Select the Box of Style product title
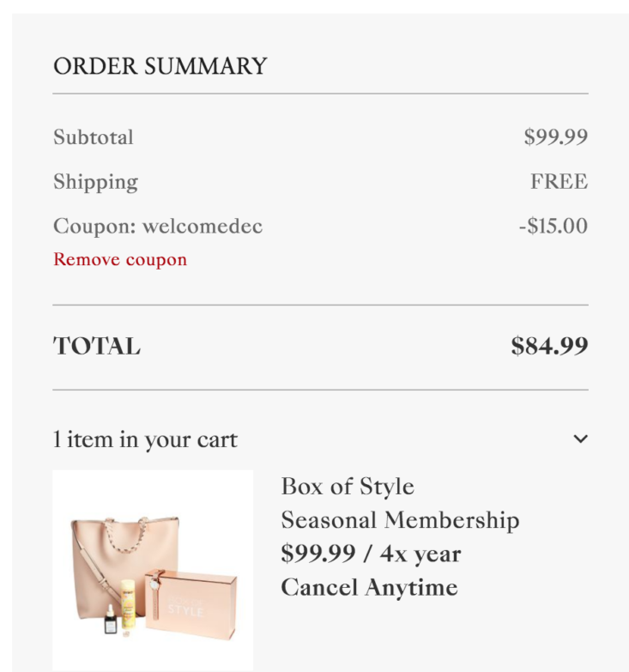 tap(348, 487)
